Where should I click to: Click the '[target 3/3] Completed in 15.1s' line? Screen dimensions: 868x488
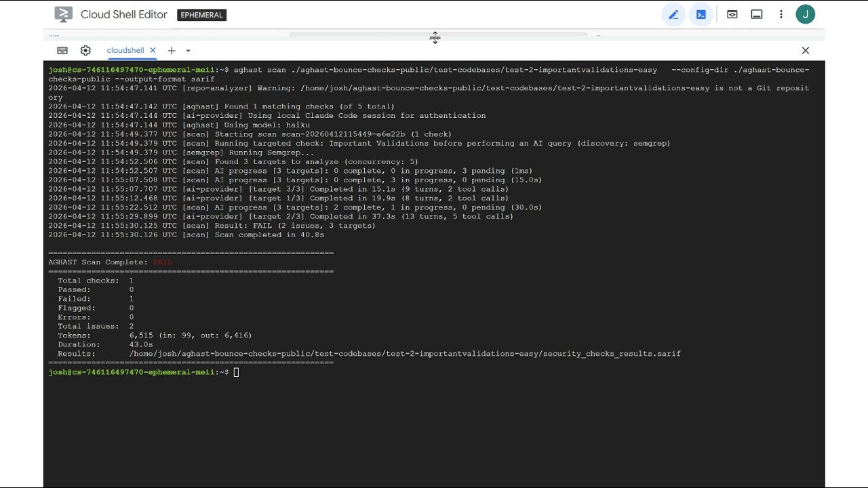pos(278,189)
